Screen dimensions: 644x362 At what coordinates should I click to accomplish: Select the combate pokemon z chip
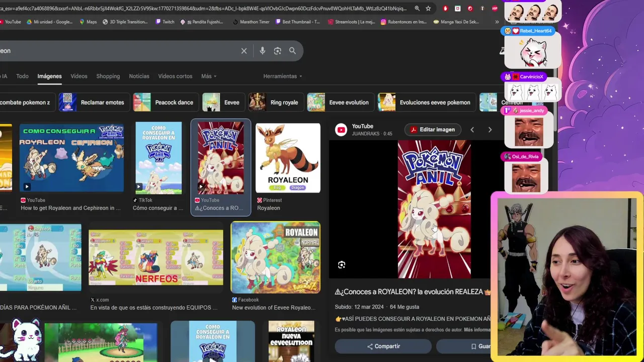[27, 103]
